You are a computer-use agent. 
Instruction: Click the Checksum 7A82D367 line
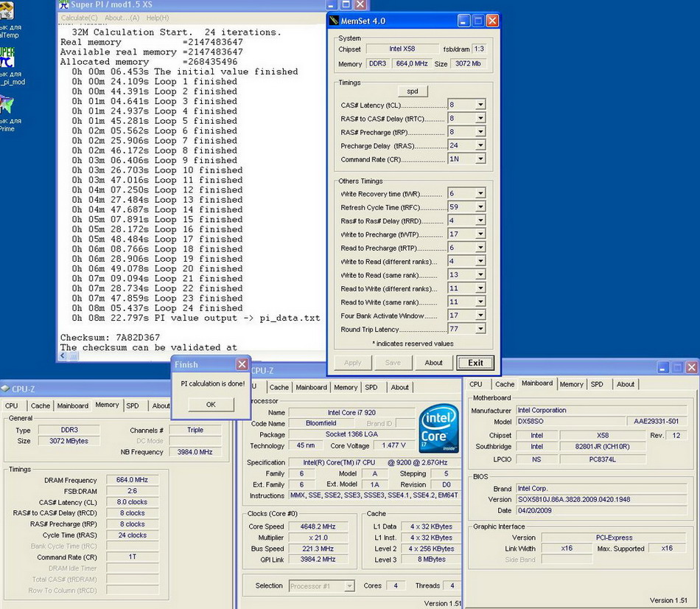pos(111,338)
